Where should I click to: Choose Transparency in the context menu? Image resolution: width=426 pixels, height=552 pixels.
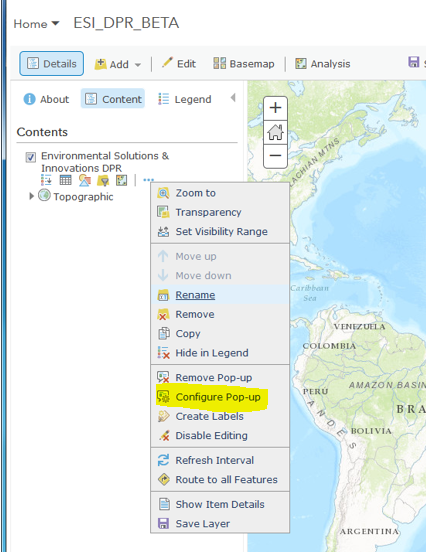pyautogui.click(x=220, y=212)
